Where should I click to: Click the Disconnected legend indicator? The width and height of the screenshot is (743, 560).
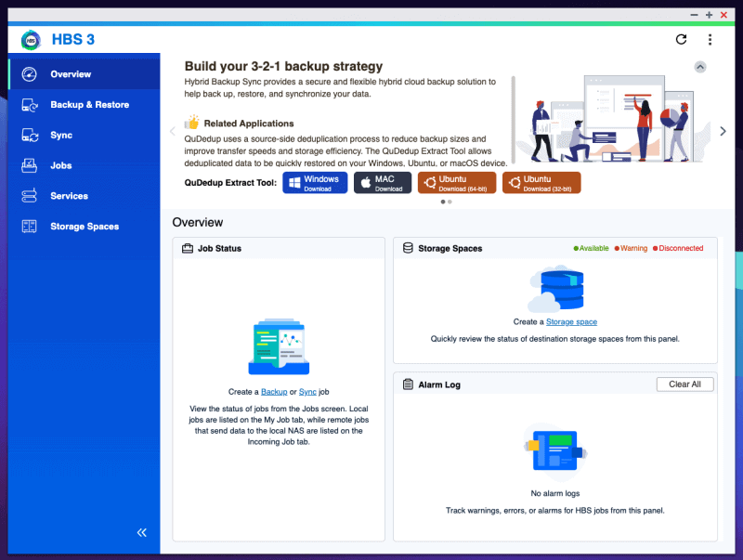[678, 248]
